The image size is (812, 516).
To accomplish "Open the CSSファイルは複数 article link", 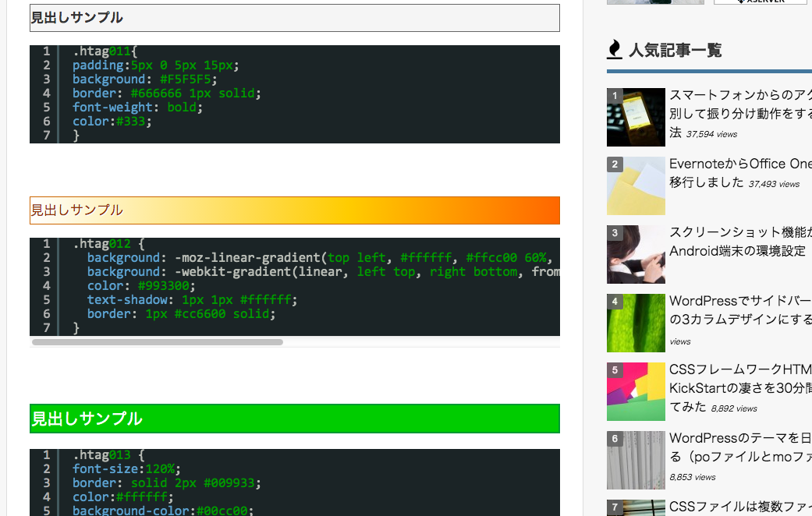I will click(x=740, y=507).
